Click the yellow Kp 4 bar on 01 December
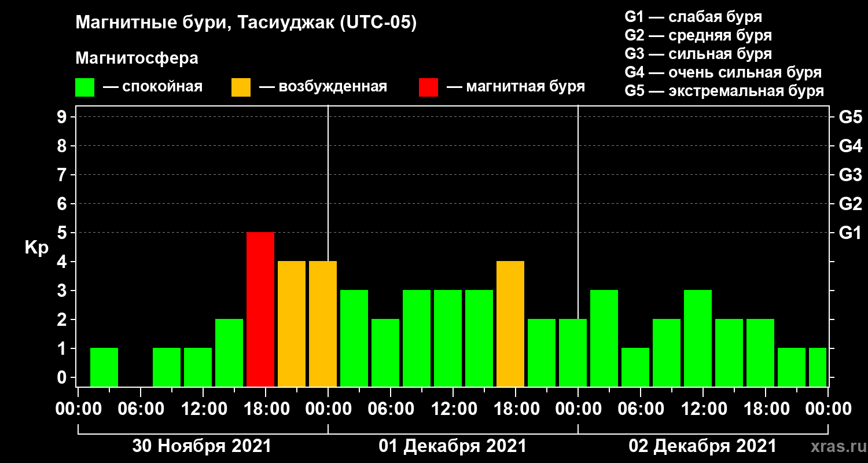Viewport: 868px width, 463px height. [x=510, y=324]
